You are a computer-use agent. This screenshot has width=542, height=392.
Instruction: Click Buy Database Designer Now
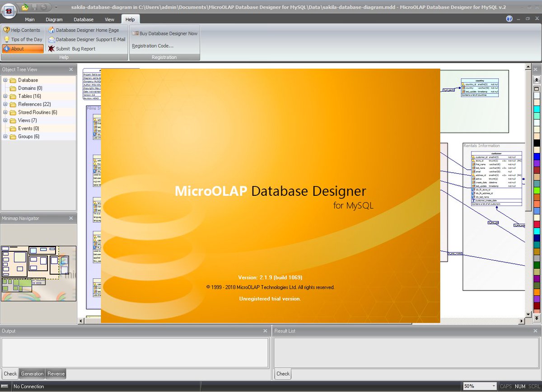165,33
